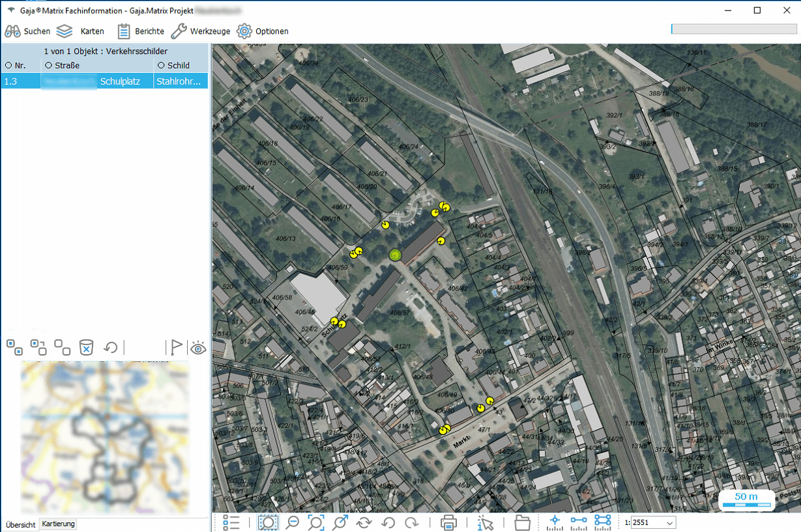
Task: Click the green highlighted marker on the map
Action: click(394, 255)
